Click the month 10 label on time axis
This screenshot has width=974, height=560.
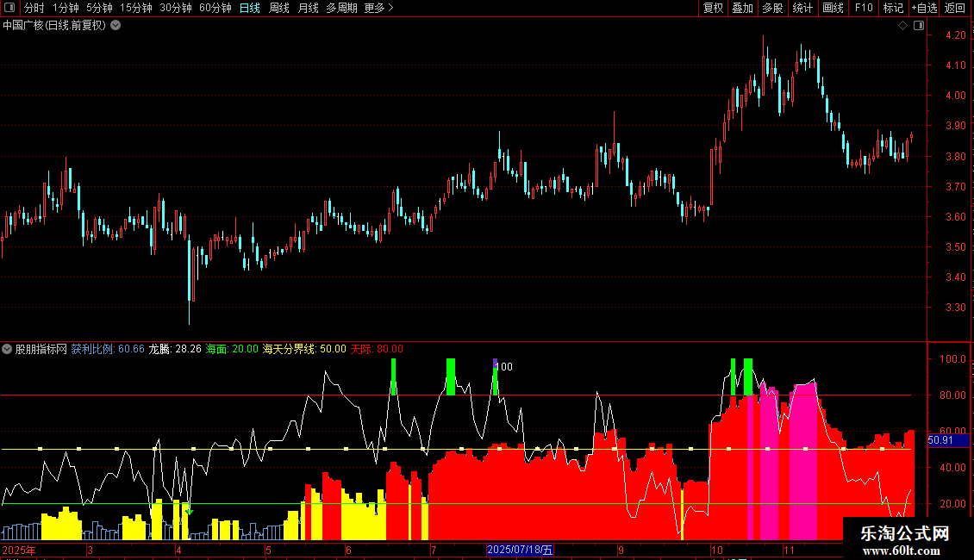tap(717, 550)
